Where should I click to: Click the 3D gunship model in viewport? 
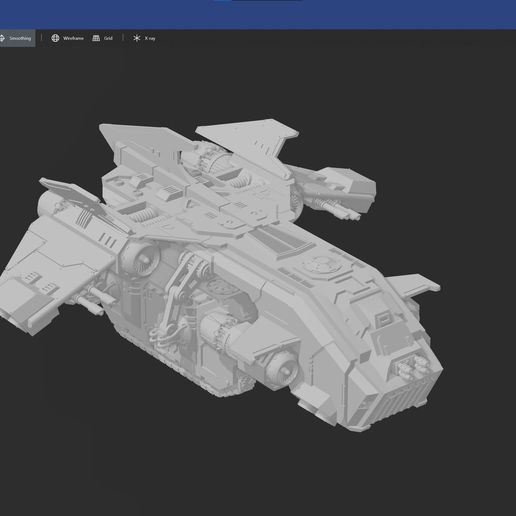221,275
